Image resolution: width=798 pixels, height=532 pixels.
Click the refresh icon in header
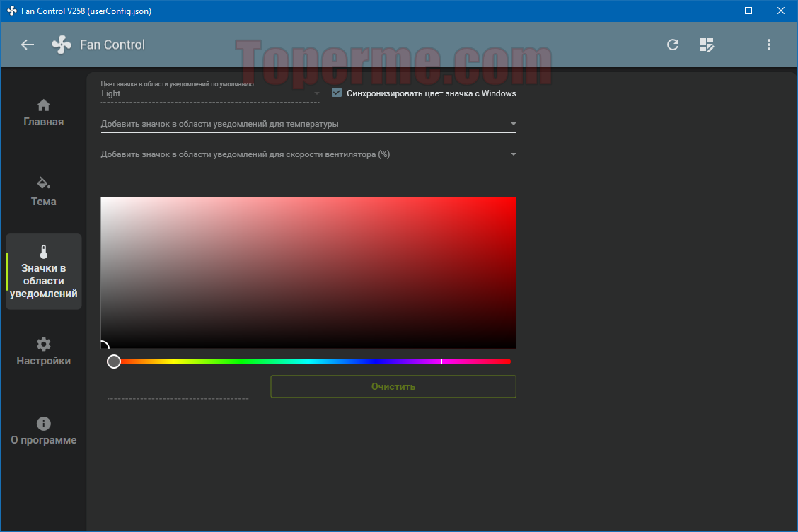tap(673, 45)
